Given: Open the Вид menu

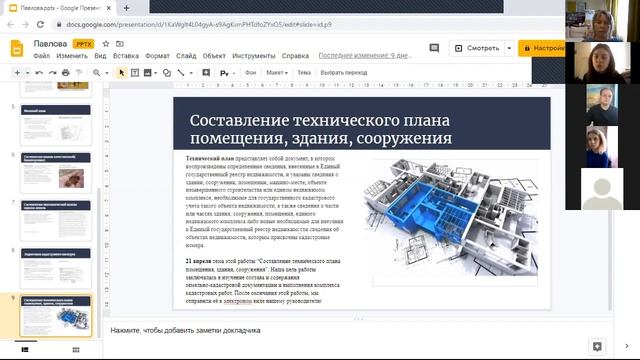Looking at the screenshot, I should click(100, 56).
